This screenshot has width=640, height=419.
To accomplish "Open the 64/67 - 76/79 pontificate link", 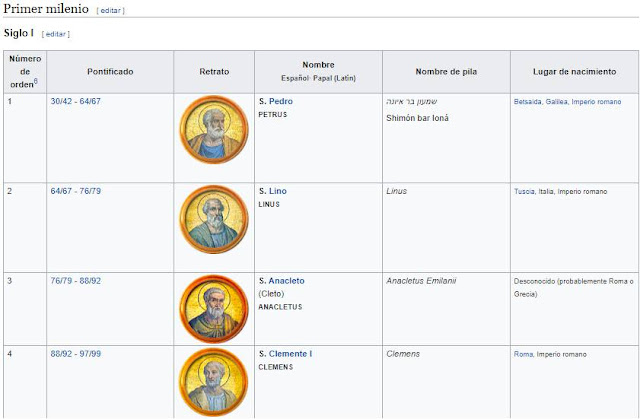I will 76,191.
